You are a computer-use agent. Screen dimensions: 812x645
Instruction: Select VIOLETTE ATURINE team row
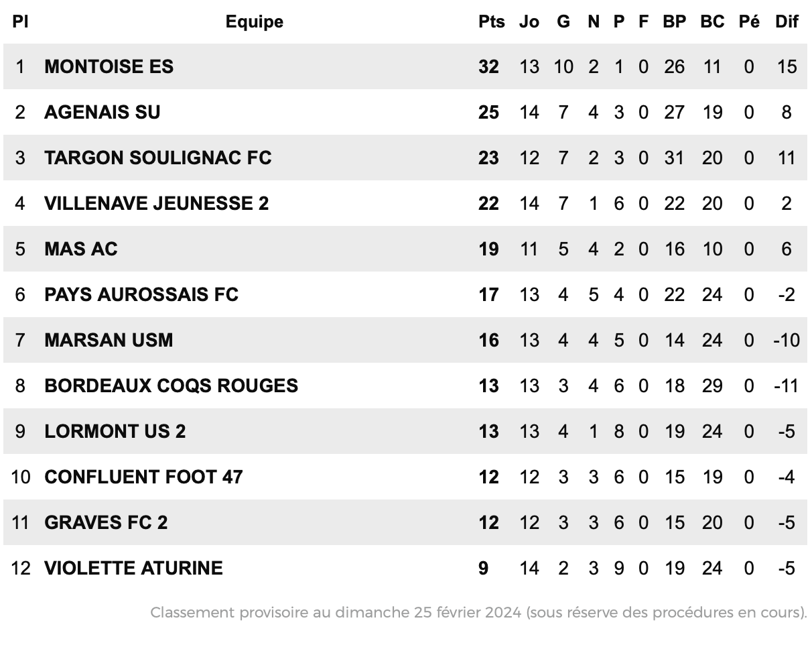tap(405, 568)
